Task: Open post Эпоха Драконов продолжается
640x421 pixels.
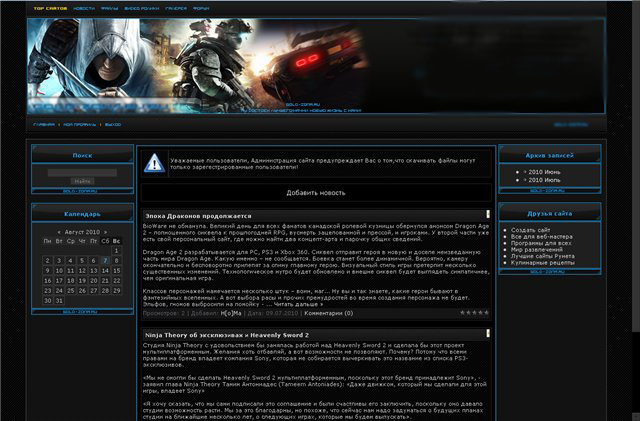Action: pos(198,216)
